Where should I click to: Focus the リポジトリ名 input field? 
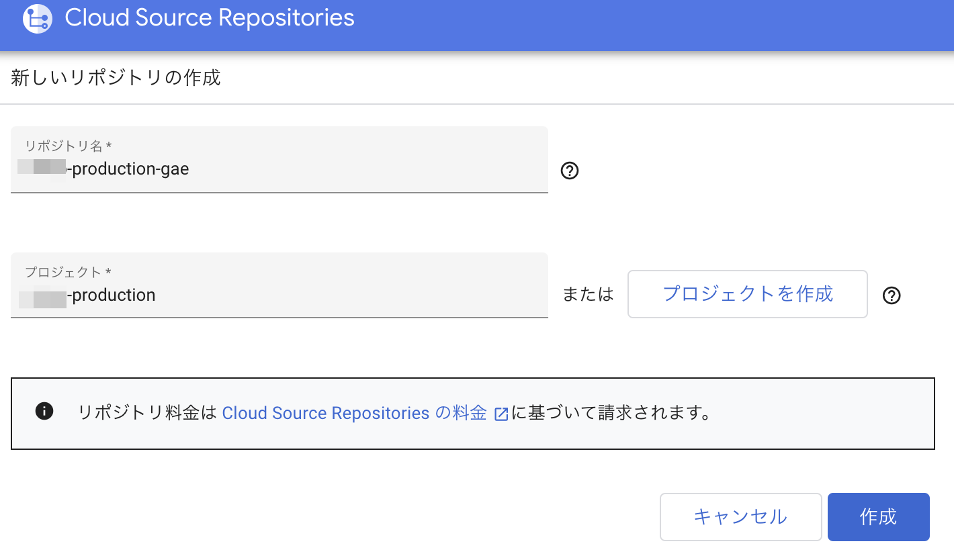(279, 160)
